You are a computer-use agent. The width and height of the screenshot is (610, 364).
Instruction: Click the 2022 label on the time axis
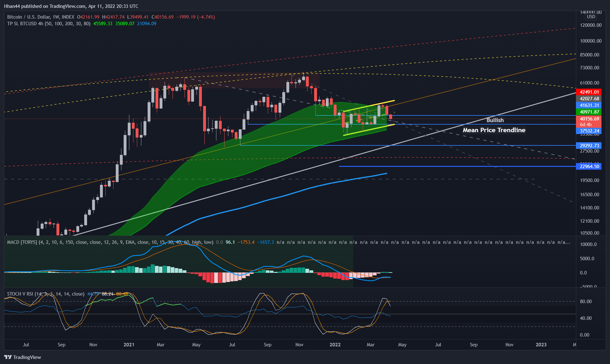click(x=335, y=345)
